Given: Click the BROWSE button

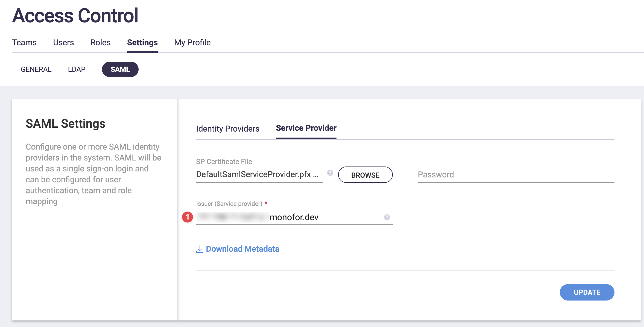Looking at the screenshot, I should point(365,175).
